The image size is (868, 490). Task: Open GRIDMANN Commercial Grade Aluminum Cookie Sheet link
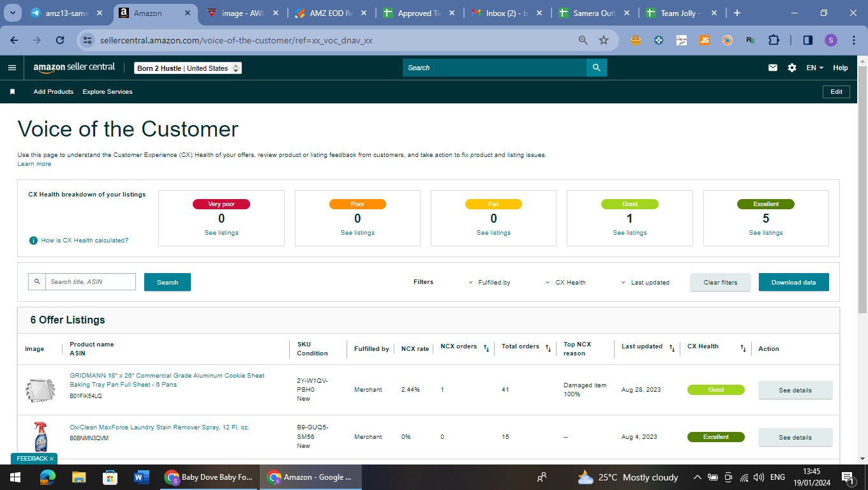coord(167,380)
